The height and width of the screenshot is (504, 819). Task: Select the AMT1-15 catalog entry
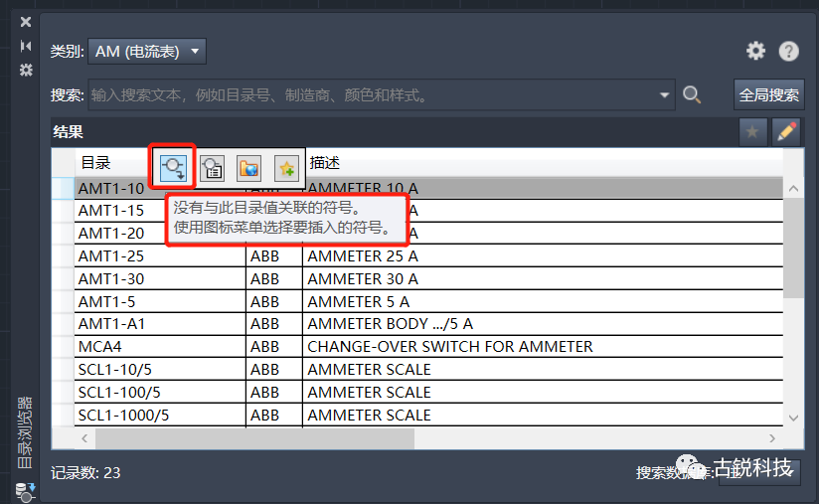(x=110, y=211)
